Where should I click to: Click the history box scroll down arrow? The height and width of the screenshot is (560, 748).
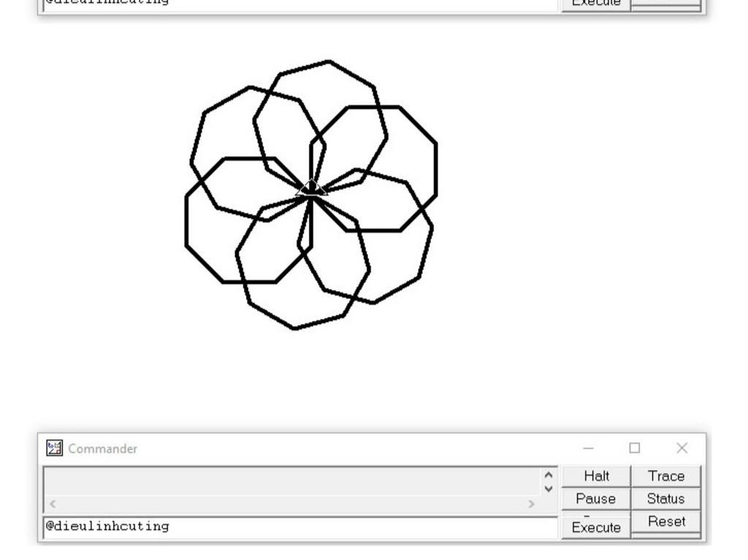[549, 489]
